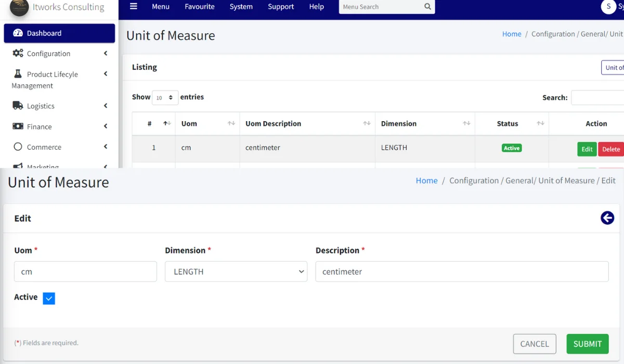Select the Support menu item

(280, 7)
